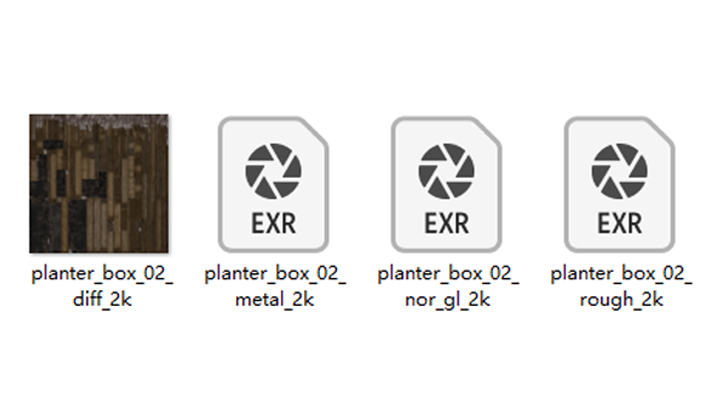Click the rough_2k filename text

click(621, 300)
